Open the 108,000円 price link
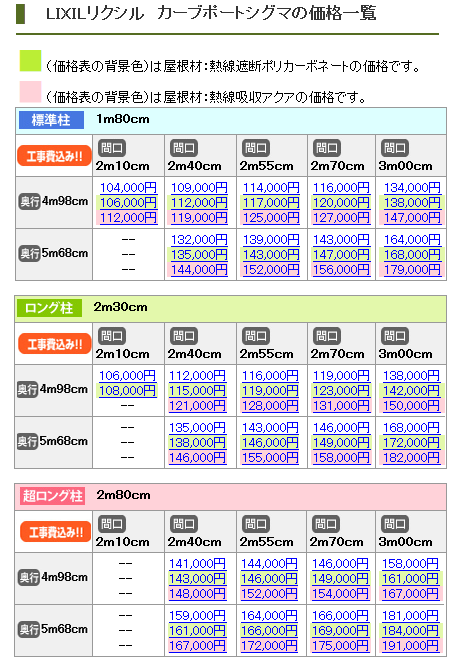 [127, 390]
